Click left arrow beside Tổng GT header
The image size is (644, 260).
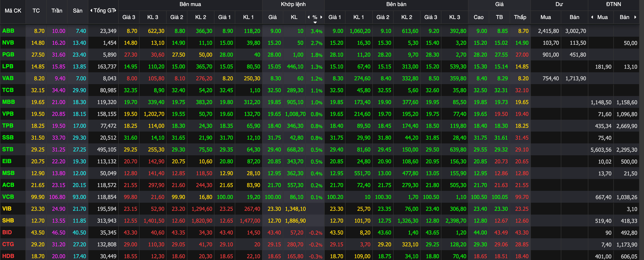[91, 11]
